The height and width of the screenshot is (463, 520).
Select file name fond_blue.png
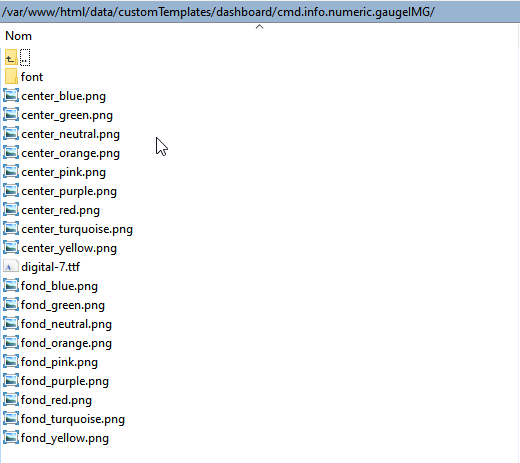pos(59,286)
